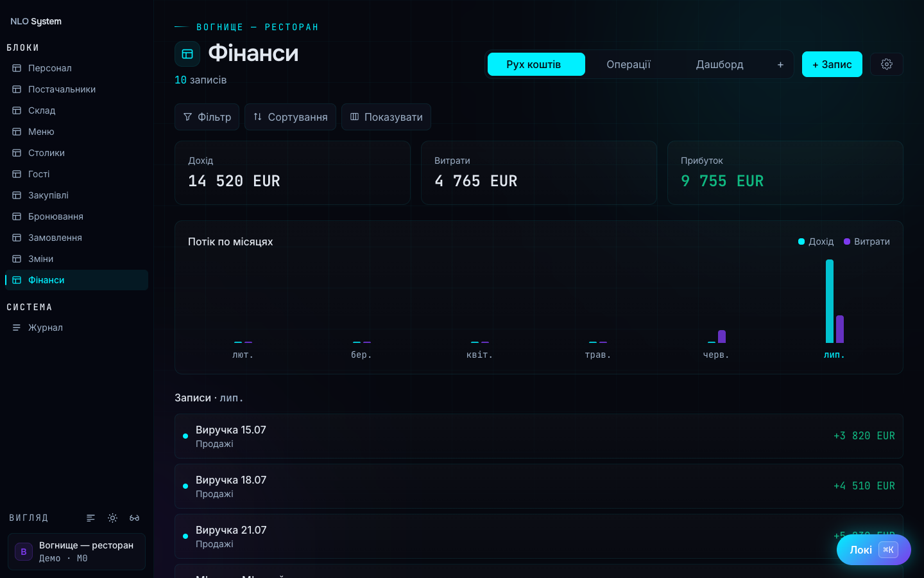Click the Витрати 4 765 EUR card
Screen dimensions: 924x578
coord(539,173)
